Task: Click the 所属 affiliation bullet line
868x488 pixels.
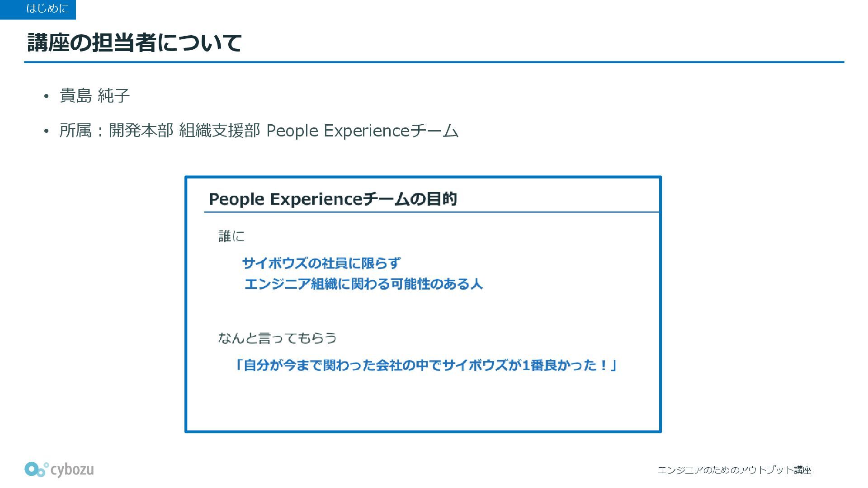Action: (259, 131)
